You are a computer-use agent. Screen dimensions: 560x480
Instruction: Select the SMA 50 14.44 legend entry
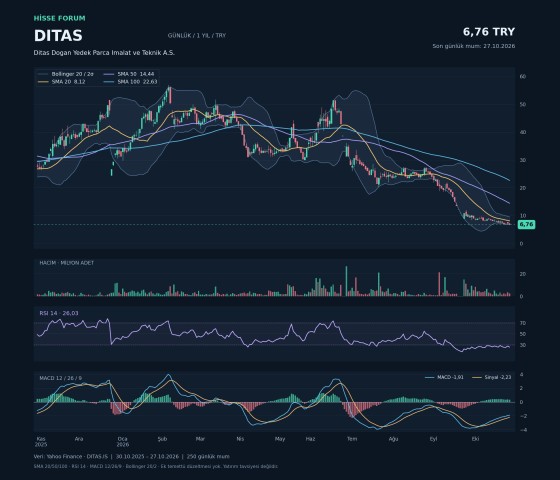pos(129,74)
